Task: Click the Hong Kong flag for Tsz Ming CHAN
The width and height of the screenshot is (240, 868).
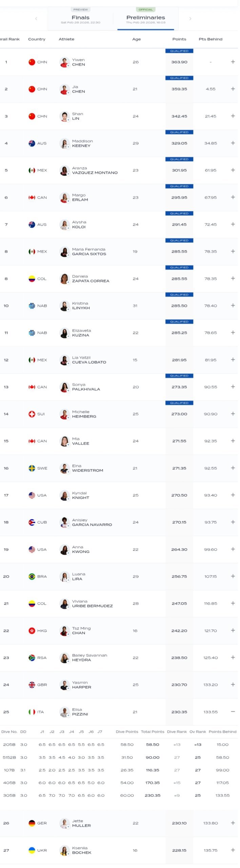Action: pos(32,631)
